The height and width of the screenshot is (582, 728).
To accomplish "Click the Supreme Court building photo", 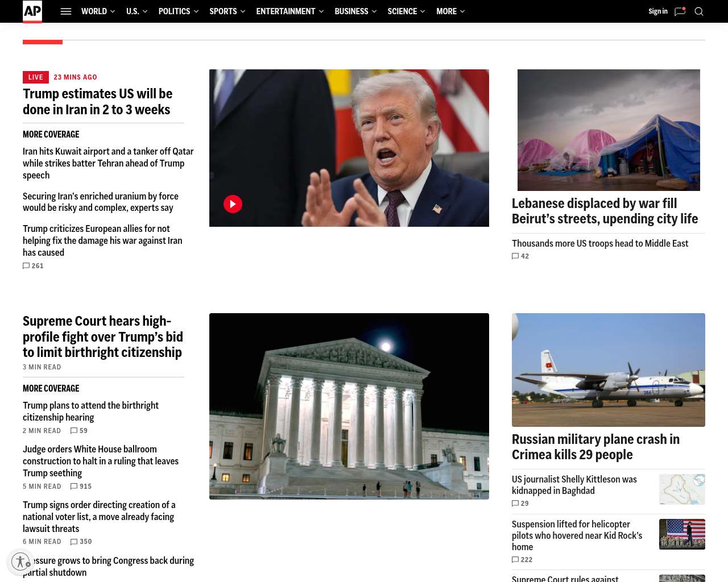I will click(349, 406).
